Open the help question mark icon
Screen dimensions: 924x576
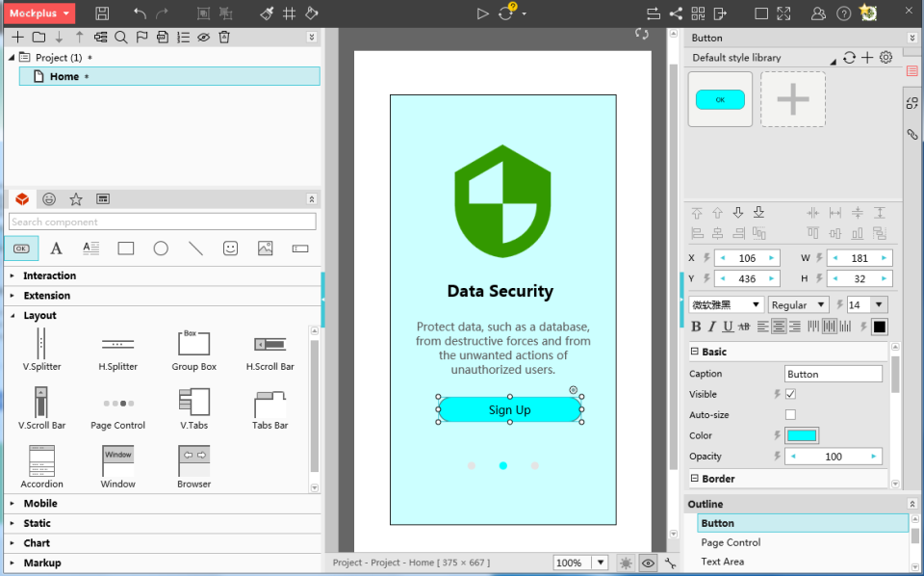click(843, 13)
